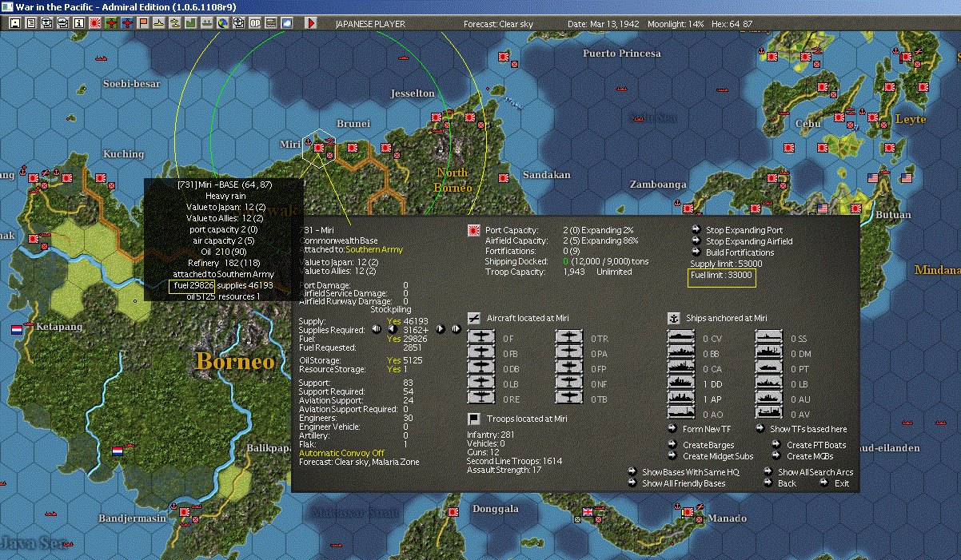Click the seaplane tender (AV) ship icon
This screenshot has height=560, width=961.
[x=771, y=413]
